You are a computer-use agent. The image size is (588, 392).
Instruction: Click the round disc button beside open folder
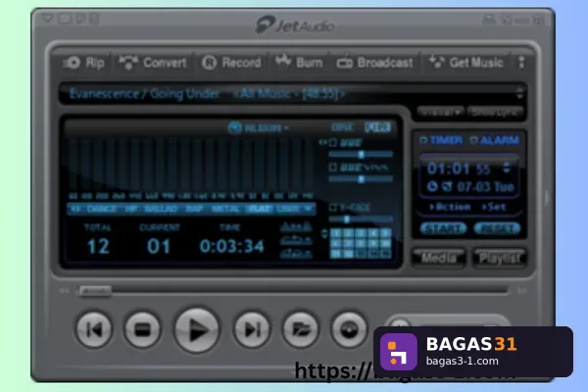pos(349,329)
